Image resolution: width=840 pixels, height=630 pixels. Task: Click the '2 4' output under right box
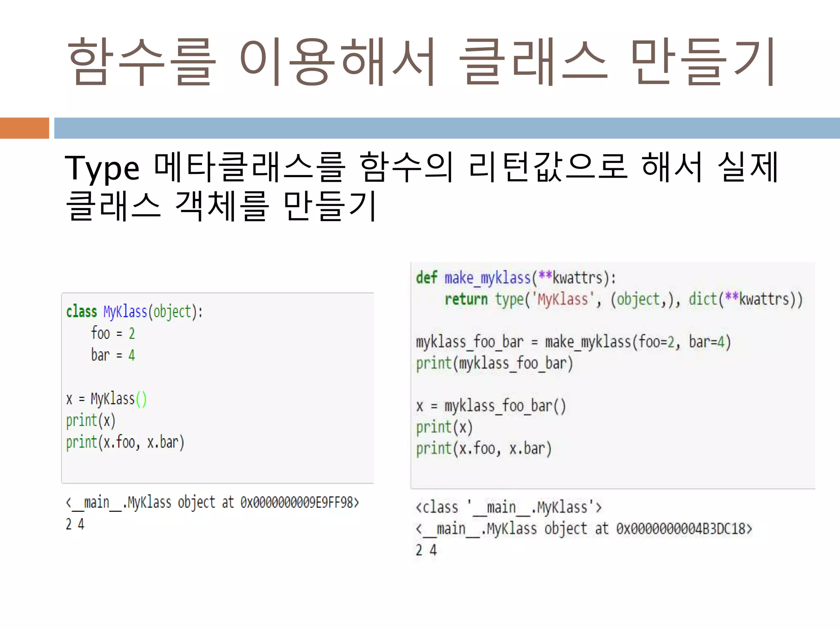[426, 550]
